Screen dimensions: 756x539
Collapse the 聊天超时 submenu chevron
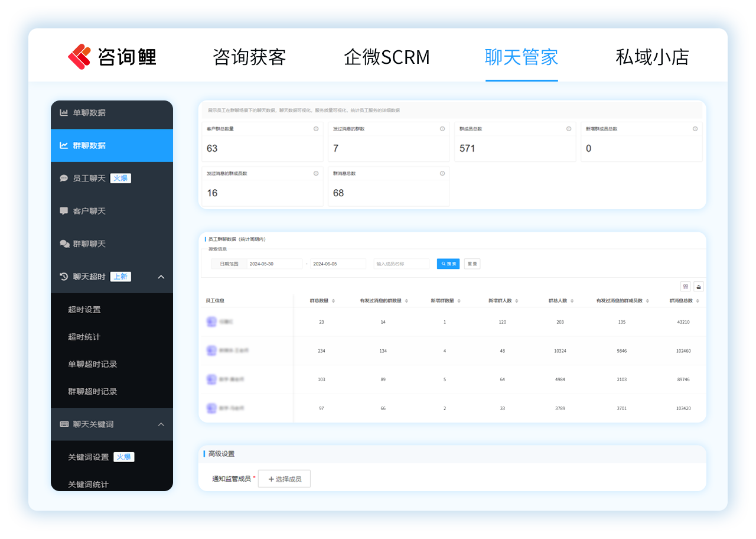(161, 276)
